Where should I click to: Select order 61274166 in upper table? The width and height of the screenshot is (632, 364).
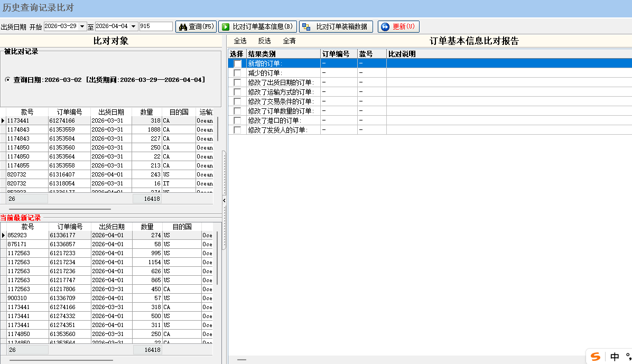point(62,120)
